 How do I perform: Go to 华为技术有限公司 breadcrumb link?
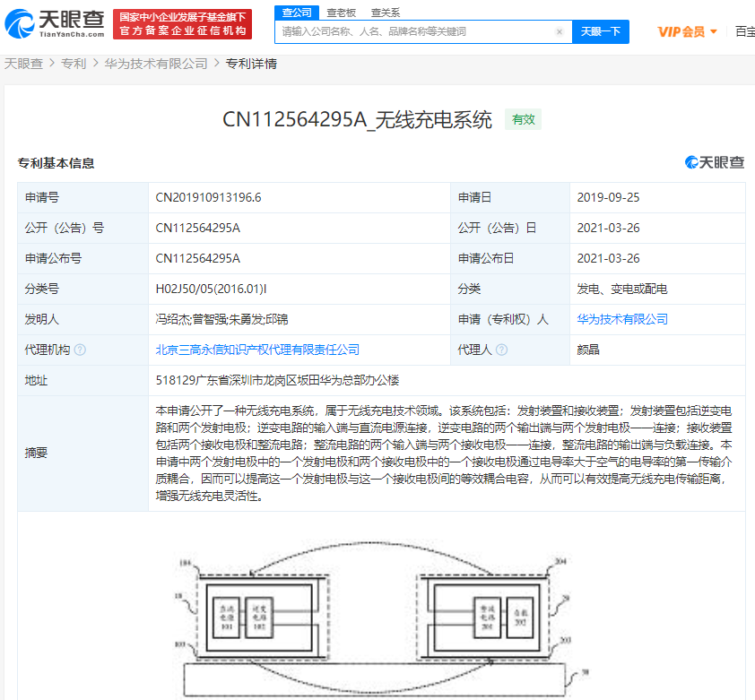(156, 64)
